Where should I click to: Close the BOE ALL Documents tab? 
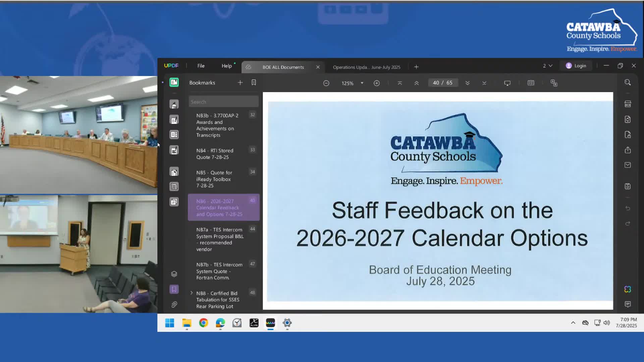point(318,67)
